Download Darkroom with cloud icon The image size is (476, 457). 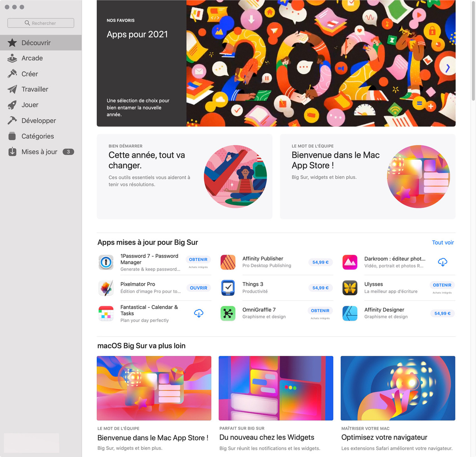(x=443, y=262)
